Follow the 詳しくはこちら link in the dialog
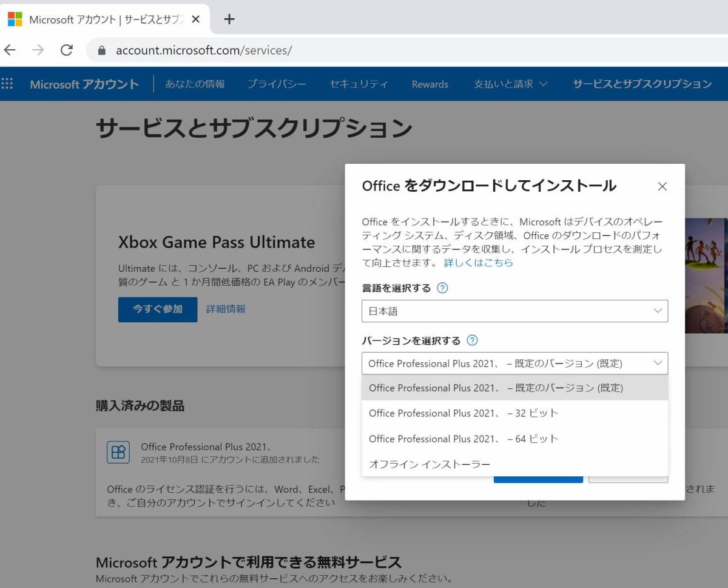Screen dimensions: 728x588 coord(479,263)
